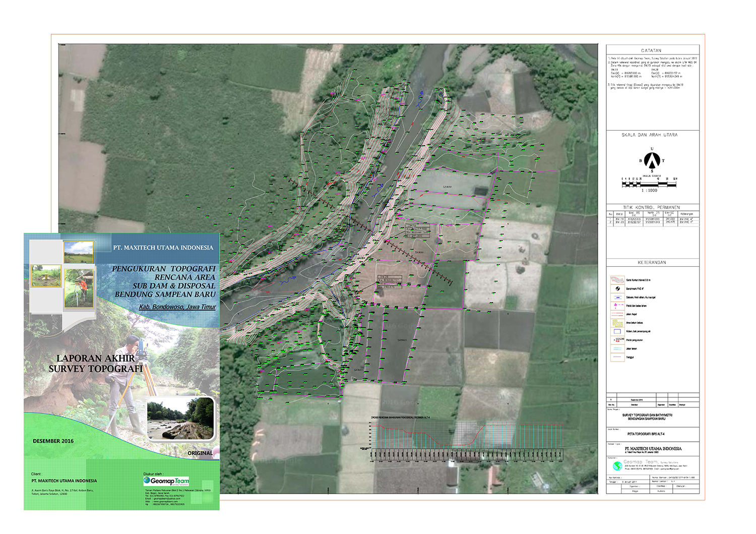The height and width of the screenshot is (534, 756).
Task: Click the TITIK KONTROL PERMANEN table heading
Action: 651,207
